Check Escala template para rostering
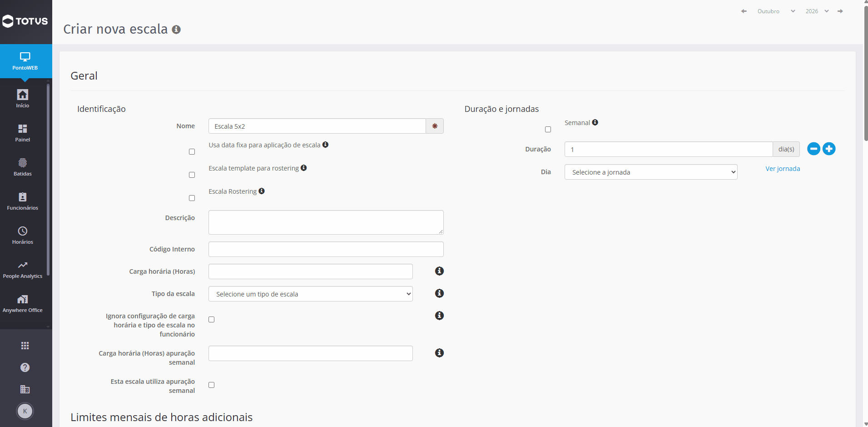 click(192, 175)
